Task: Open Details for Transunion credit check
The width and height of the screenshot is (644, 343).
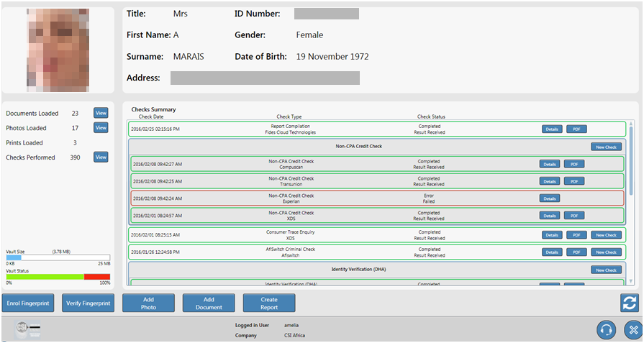Action: point(550,181)
